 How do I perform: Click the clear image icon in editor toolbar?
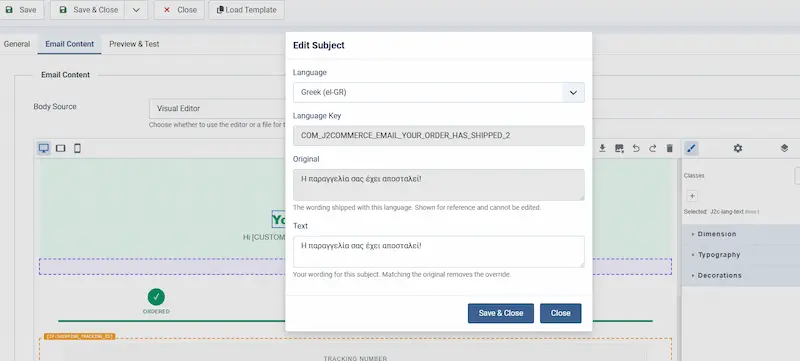[619, 148]
